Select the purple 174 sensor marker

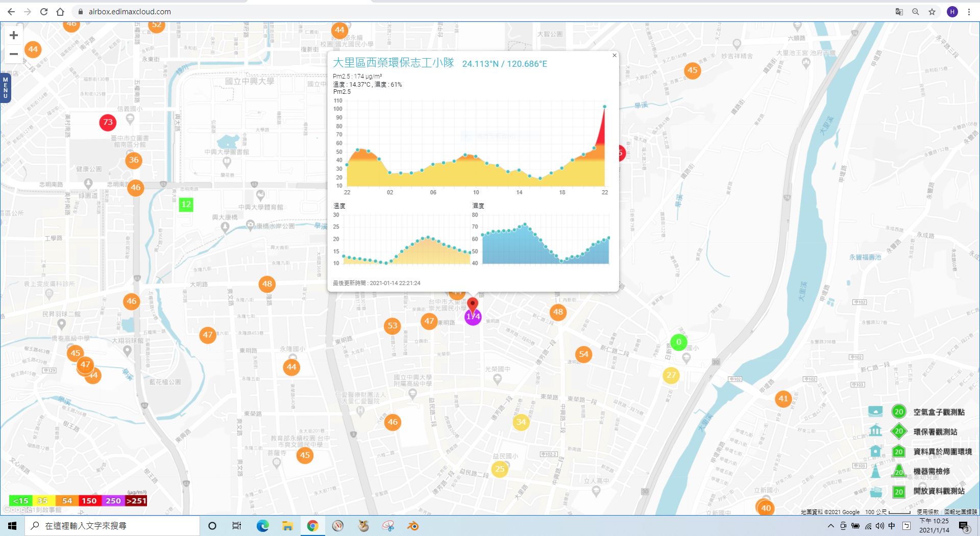pyautogui.click(x=473, y=317)
